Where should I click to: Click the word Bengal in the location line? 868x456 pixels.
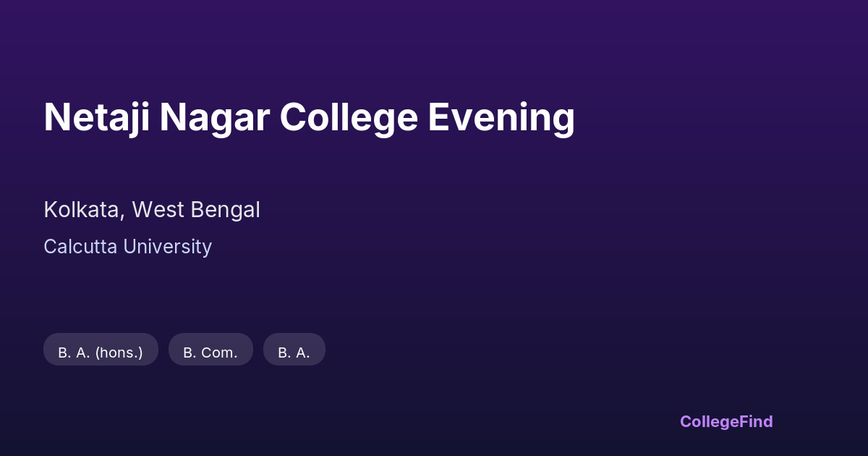click(x=225, y=210)
